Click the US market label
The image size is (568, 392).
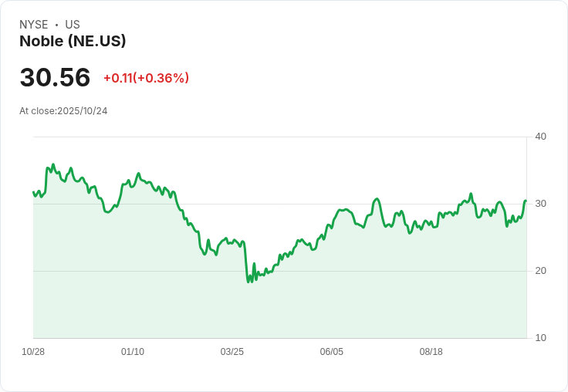tap(73, 25)
